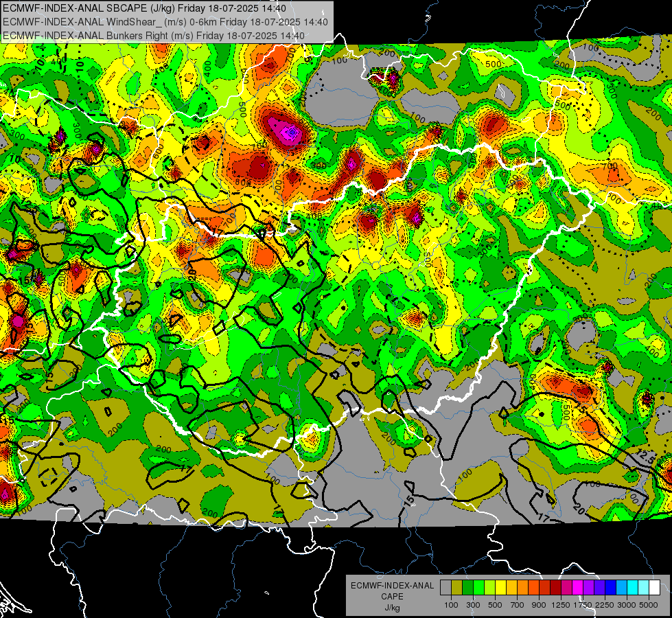Screen dimensions: 672x618
Task: Pick the orange swatch above 700 tick
Action: (x=522, y=588)
